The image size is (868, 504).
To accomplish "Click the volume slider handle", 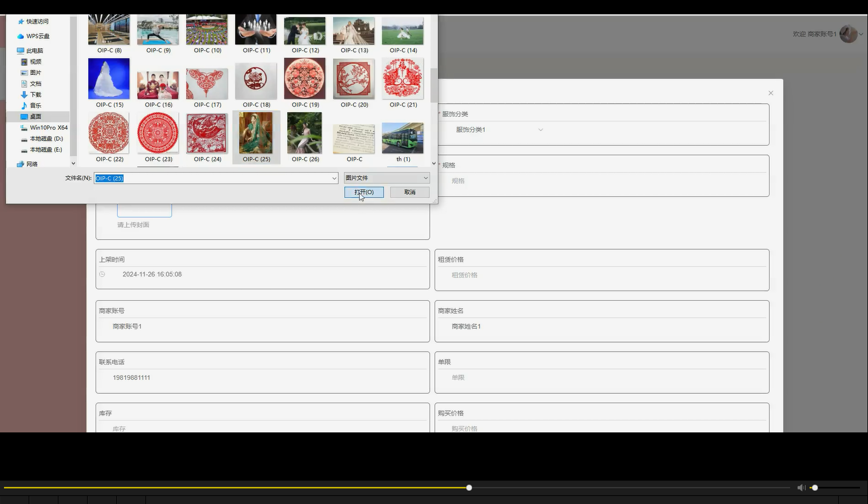I will click(x=815, y=487).
